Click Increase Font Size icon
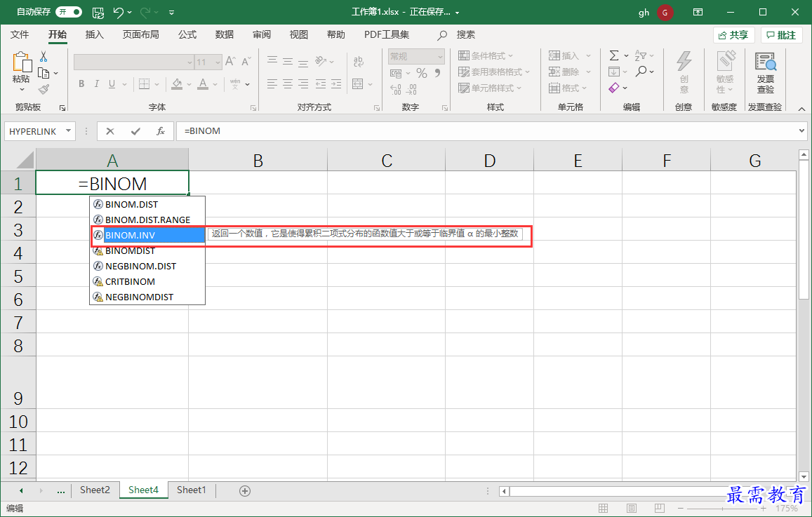Screen dimensions: 812x517 230,62
